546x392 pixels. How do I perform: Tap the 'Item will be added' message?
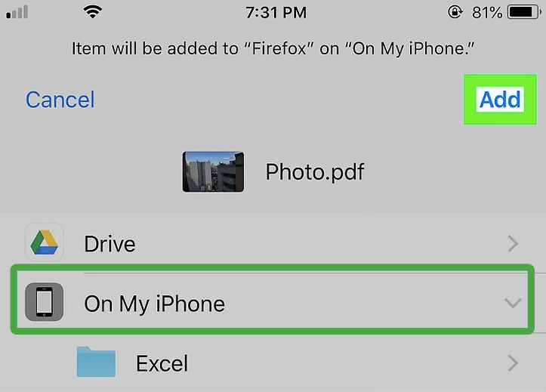[272, 49]
